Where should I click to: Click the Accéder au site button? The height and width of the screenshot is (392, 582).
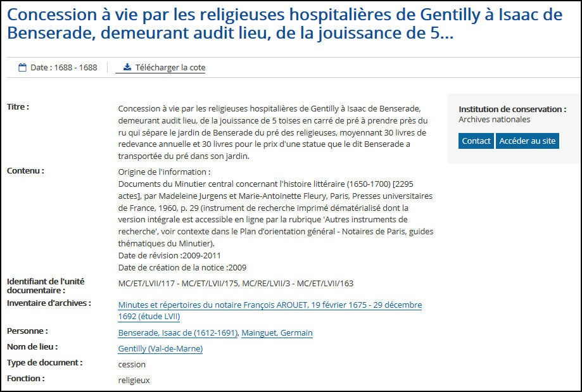tap(527, 141)
